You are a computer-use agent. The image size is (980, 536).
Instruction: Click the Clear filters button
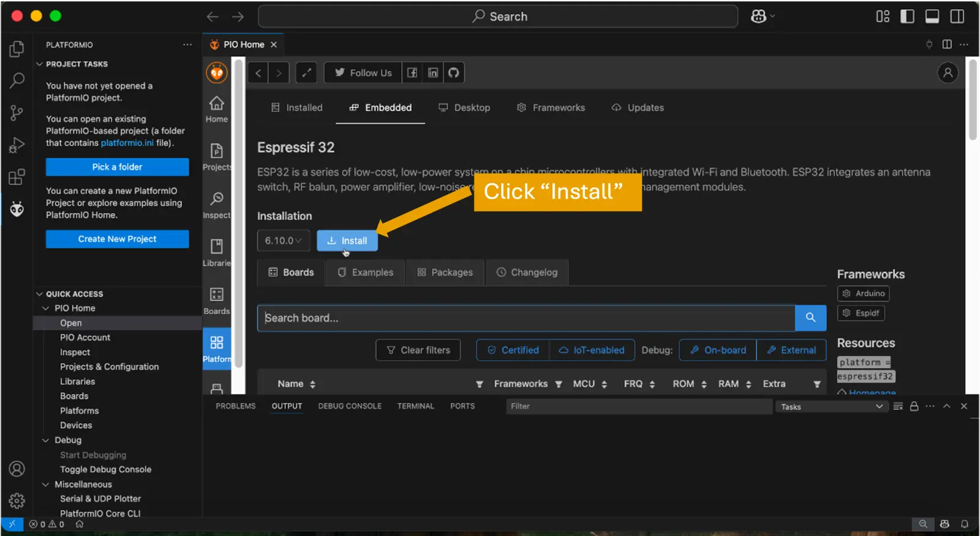[x=418, y=350]
